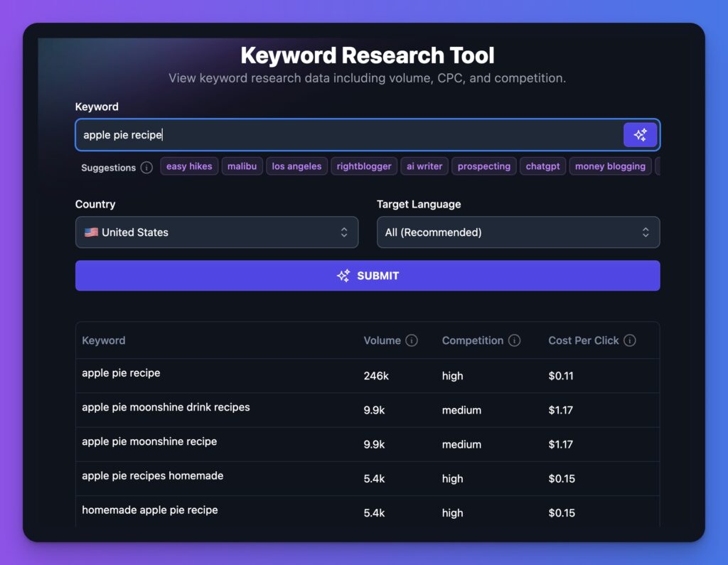Click the 'los angeles' suggestion tag
The width and height of the screenshot is (728, 565).
pyautogui.click(x=296, y=166)
